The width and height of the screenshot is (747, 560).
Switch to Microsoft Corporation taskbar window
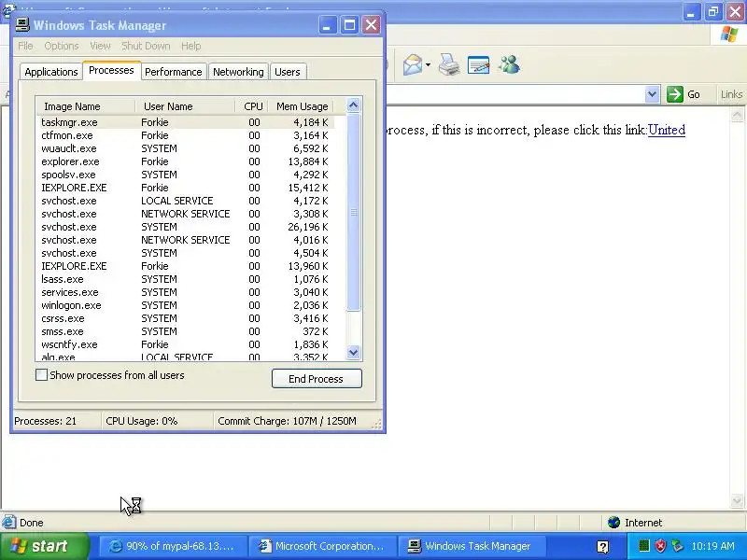click(322, 546)
